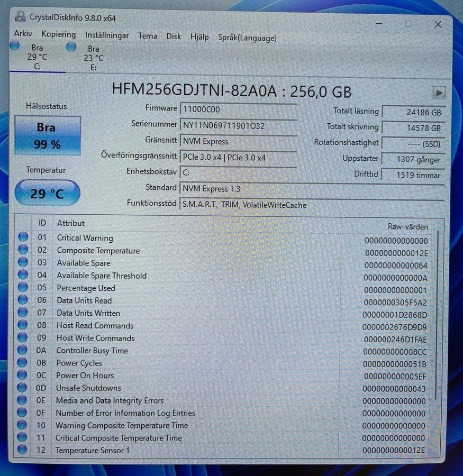Click the CrystalDiskInfo app icon in title bar
463x476 pixels.
coord(20,17)
